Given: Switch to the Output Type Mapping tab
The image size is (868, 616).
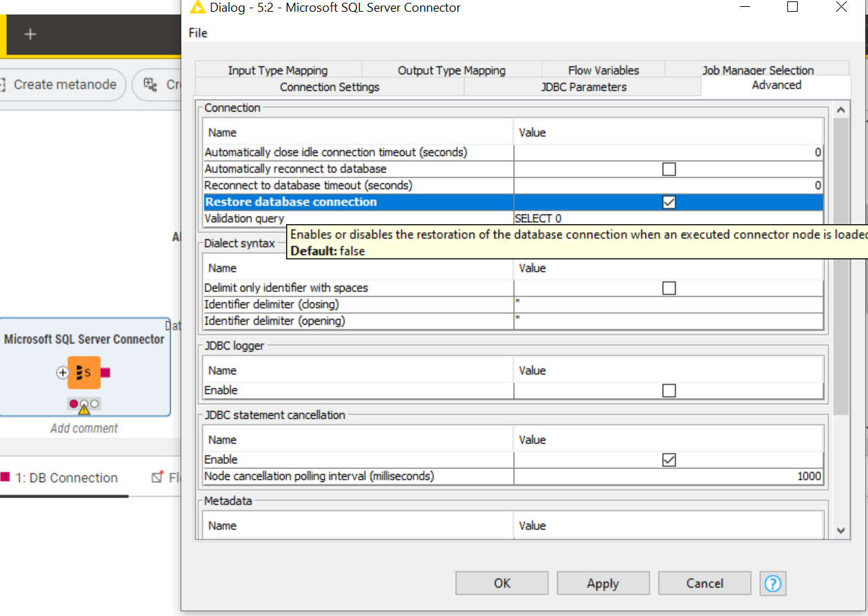Looking at the screenshot, I should [x=452, y=70].
